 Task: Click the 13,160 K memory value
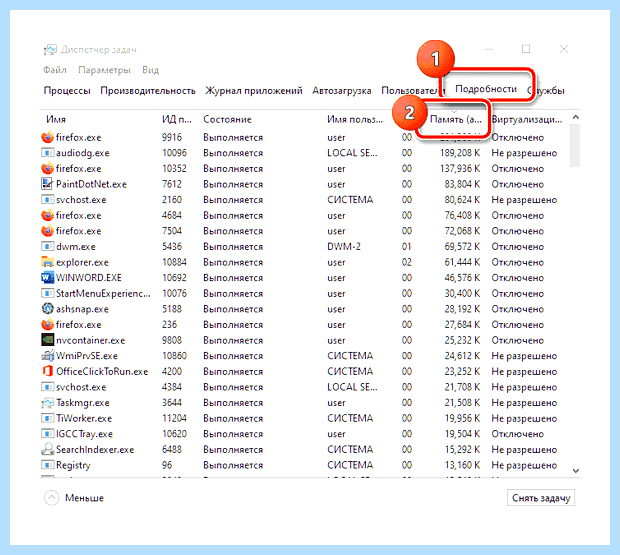pyautogui.click(x=462, y=465)
